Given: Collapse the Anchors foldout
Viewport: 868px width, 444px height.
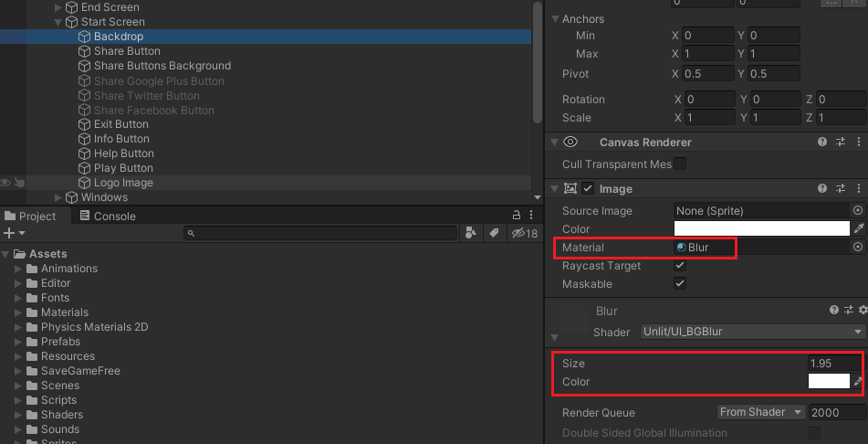Looking at the screenshot, I should (555, 19).
